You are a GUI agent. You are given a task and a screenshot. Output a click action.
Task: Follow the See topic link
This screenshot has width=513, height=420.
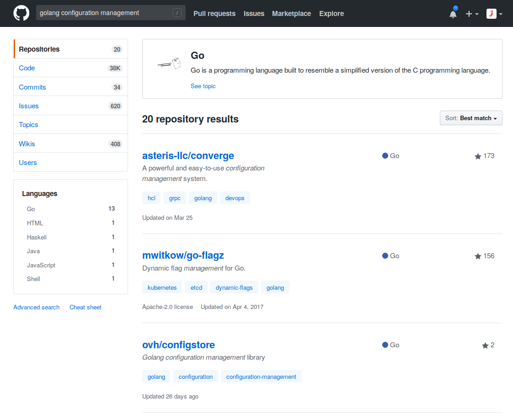click(203, 86)
